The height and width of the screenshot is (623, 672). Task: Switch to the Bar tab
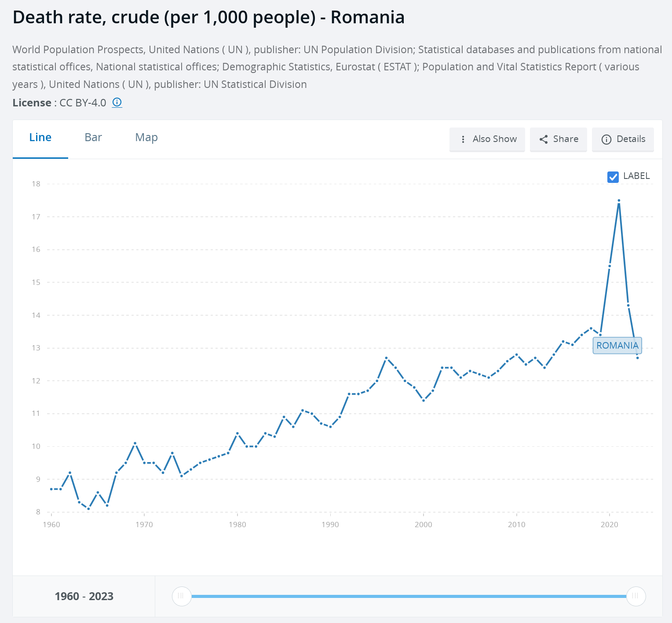(x=93, y=138)
